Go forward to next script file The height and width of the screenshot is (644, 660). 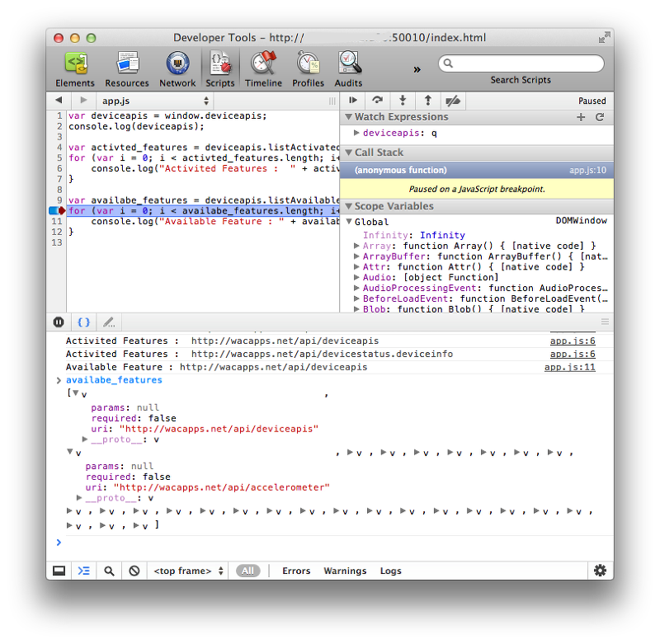pos(83,100)
